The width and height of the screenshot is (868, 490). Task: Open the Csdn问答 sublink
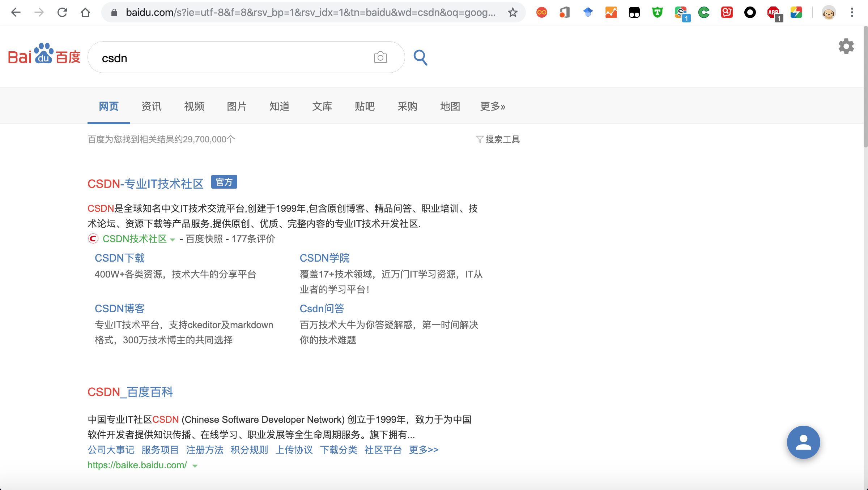[322, 309]
